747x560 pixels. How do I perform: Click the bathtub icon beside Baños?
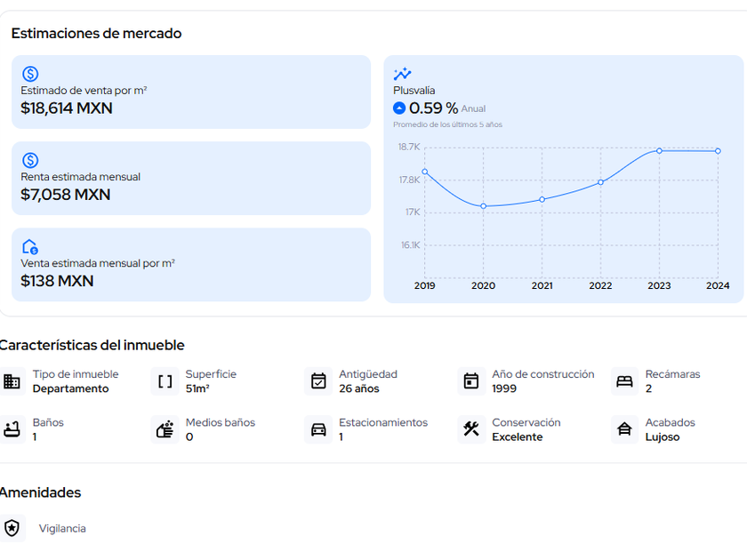pyautogui.click(x=12, y=429)
